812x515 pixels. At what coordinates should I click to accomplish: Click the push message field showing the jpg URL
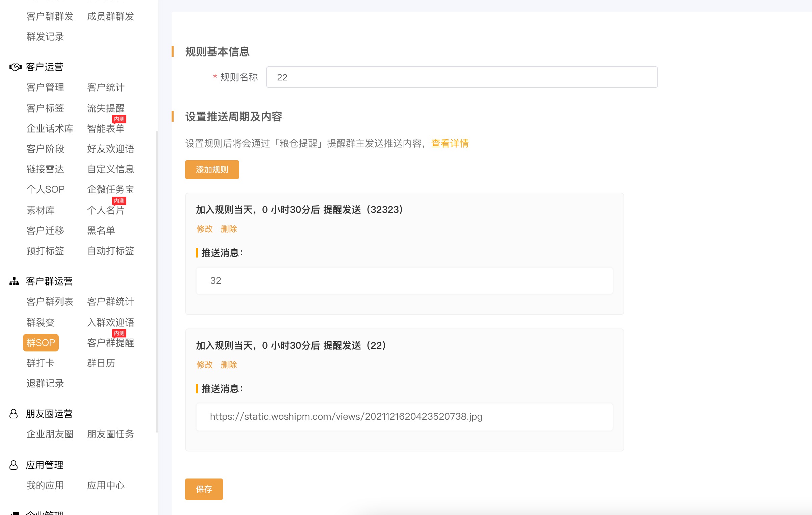[404, 417]
